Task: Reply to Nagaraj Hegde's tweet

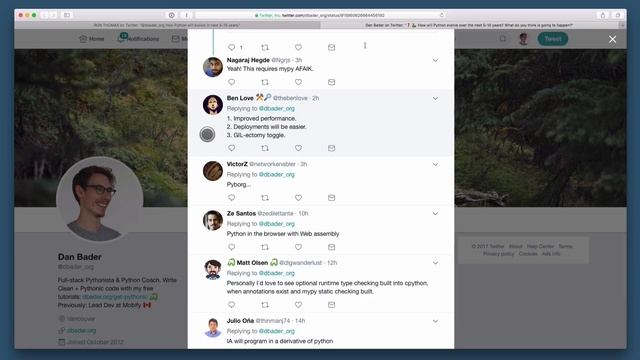Action: coord(231,82)
